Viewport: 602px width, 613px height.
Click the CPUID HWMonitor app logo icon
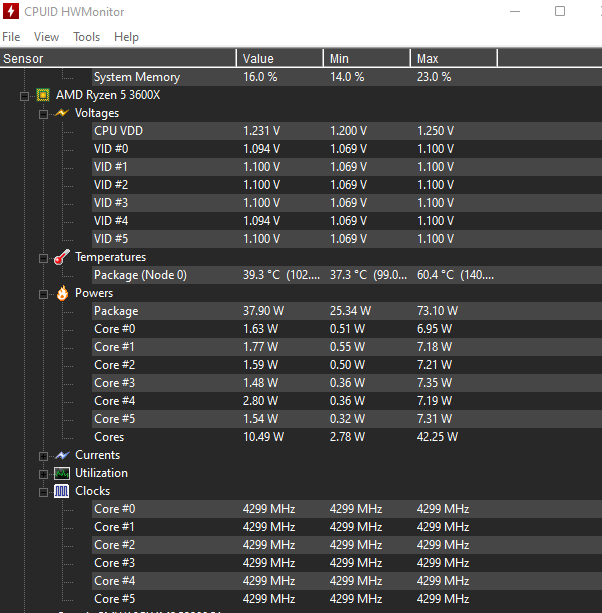(x=11, y=11)
